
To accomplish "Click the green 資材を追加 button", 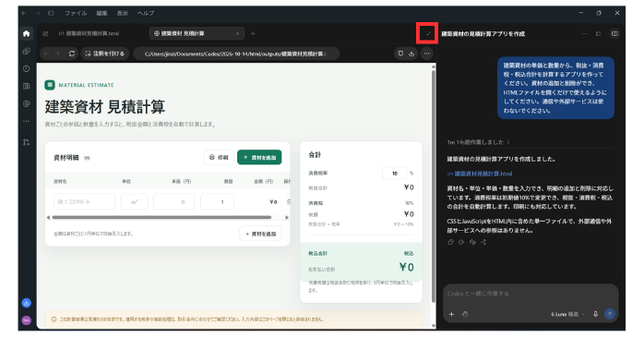I will 259,157.
